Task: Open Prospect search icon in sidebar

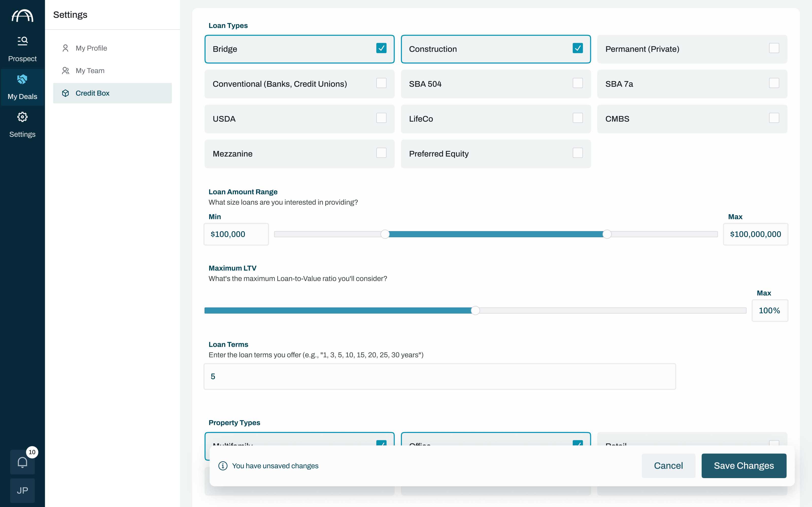Action: point(22,41)
